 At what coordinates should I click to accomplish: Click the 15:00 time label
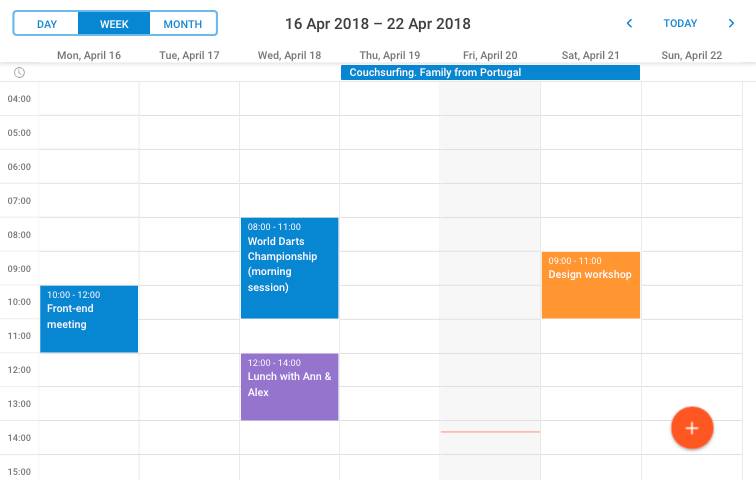tap(19, 472)
